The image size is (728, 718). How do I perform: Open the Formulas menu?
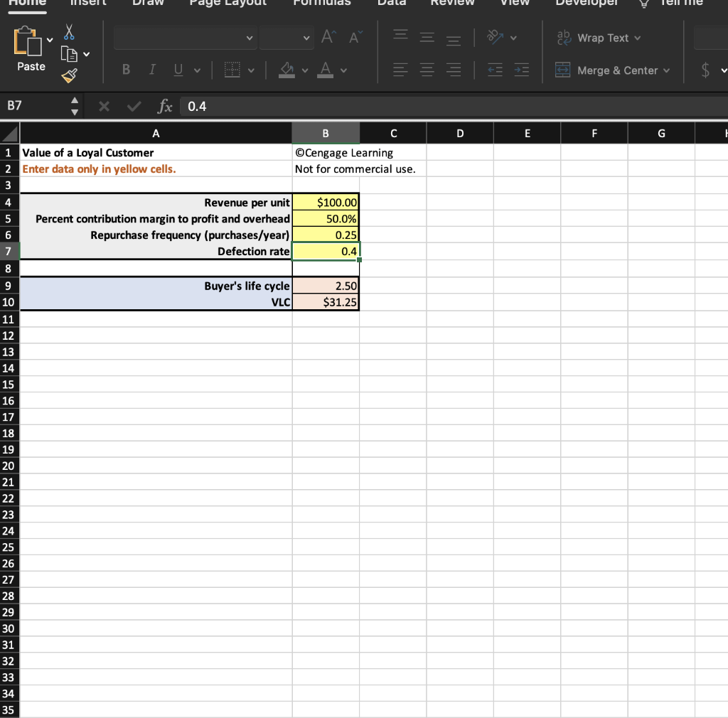click(321, 4)
